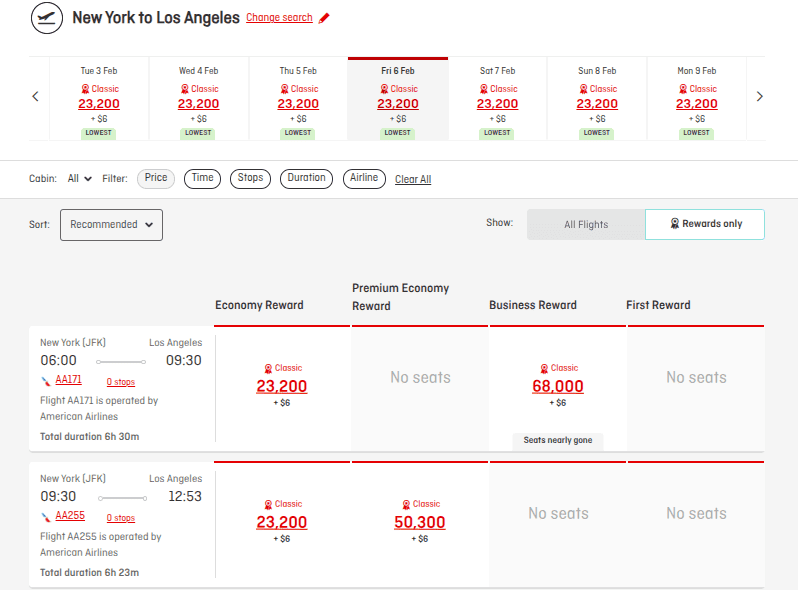Viewport: 798px width, 590px height.
Task: Select the Fri 6 Feb date tab
Action: coord(398,99)
